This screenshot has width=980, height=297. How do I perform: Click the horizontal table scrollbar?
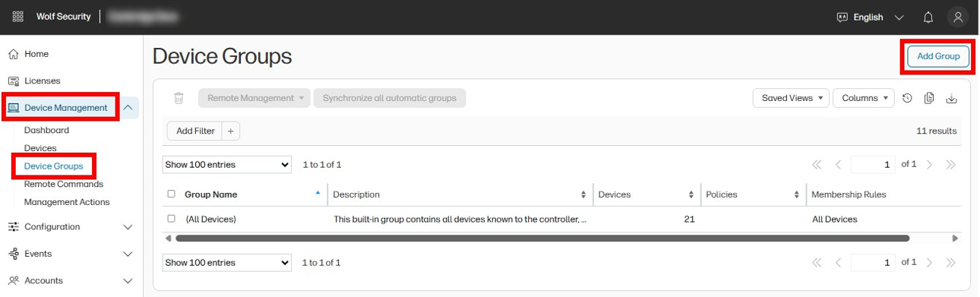coord(542,238)
